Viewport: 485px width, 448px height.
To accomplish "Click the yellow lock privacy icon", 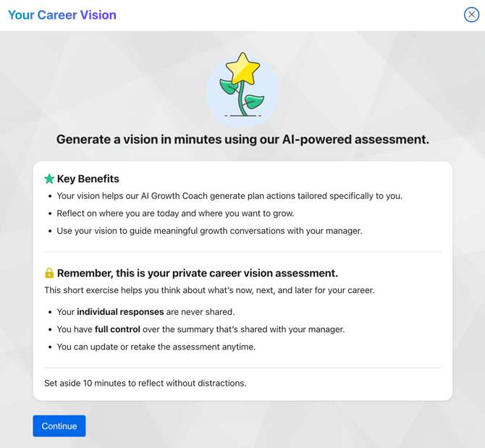I will click(49, 273).
